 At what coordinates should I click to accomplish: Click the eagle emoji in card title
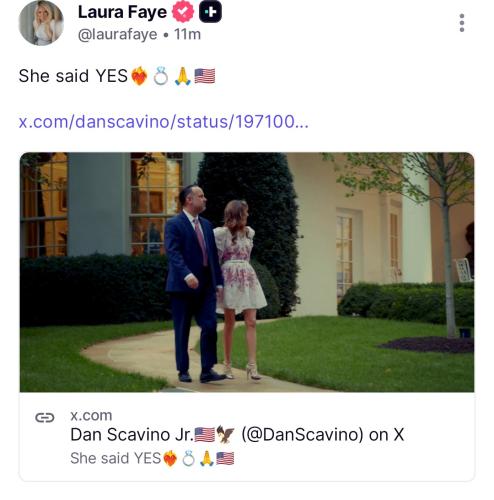pos(226,434)
